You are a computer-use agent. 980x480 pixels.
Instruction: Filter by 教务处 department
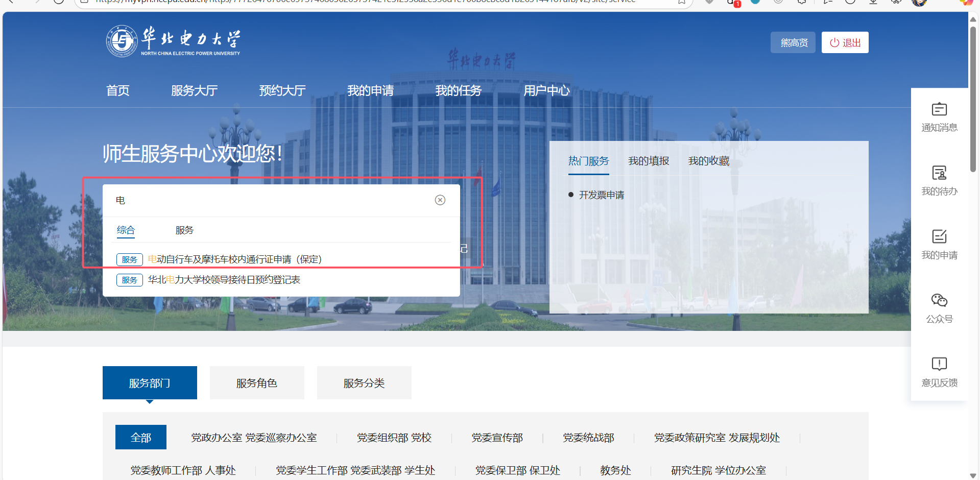(x=615, y=470)
